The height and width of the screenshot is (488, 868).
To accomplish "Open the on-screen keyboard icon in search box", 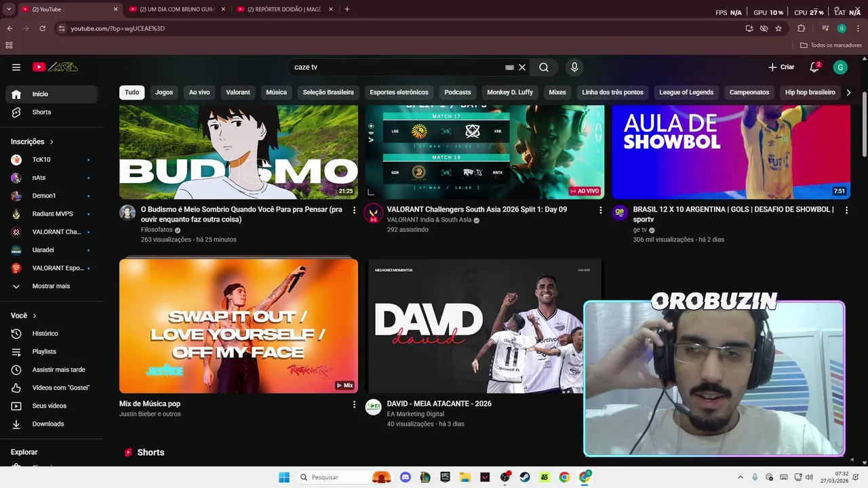I will (x=509, y=67).
